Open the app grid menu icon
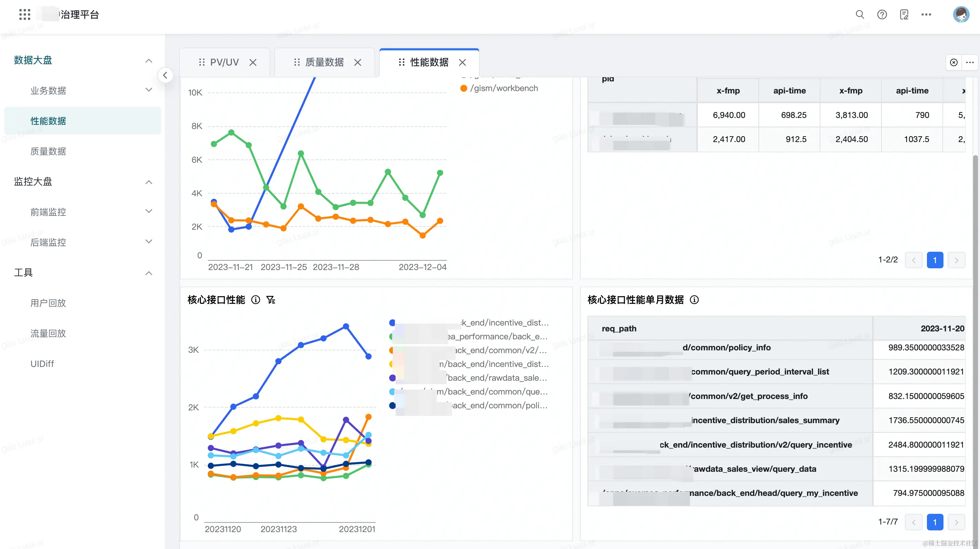 tap(25, 14)
